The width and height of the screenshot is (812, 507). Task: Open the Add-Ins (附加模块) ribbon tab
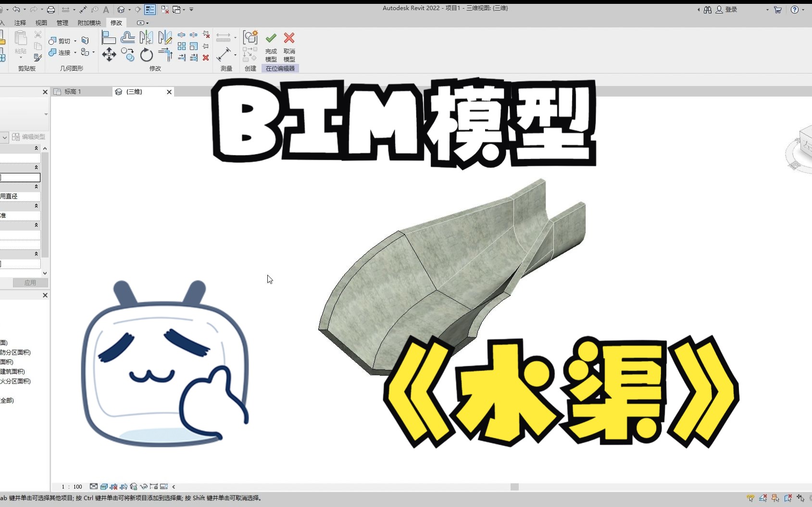tap(89, 23)
